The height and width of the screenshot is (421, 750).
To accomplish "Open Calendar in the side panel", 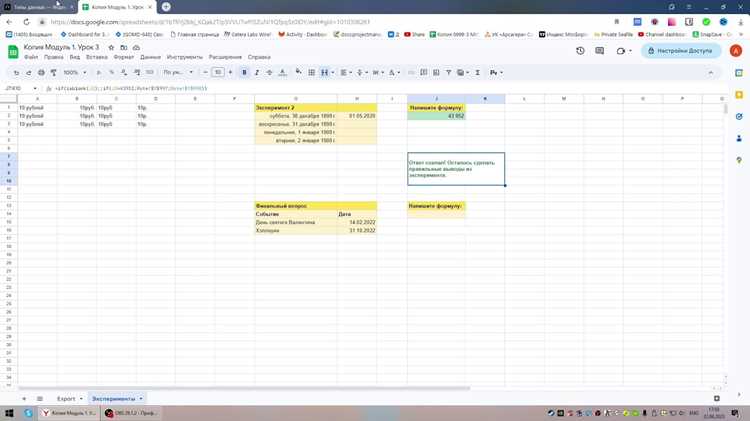I will 739,73.
